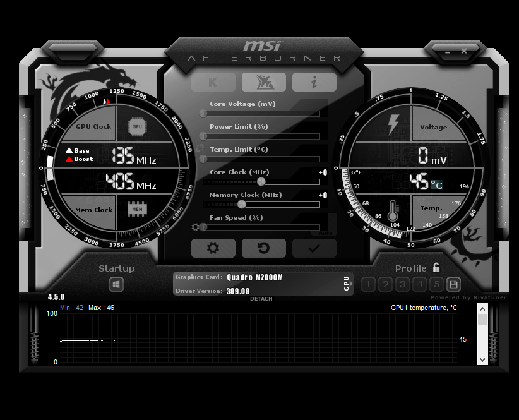Click the Min : 42 graph value
Screen dimensions: 519x420
71,308
